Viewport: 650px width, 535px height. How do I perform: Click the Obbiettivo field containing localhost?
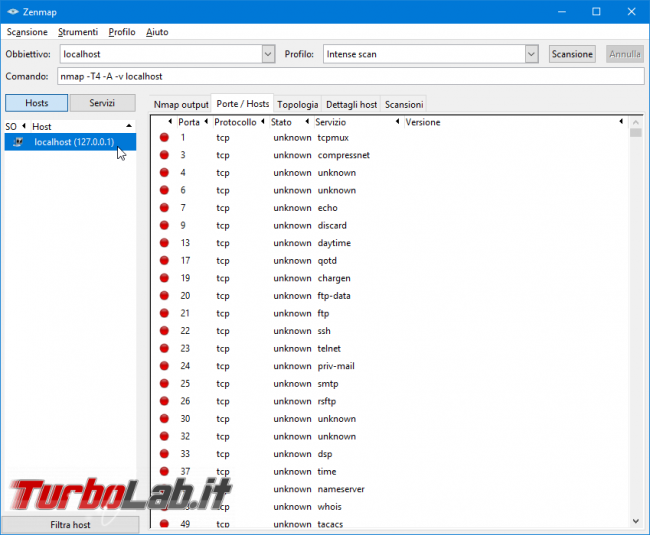pos(162,54)
